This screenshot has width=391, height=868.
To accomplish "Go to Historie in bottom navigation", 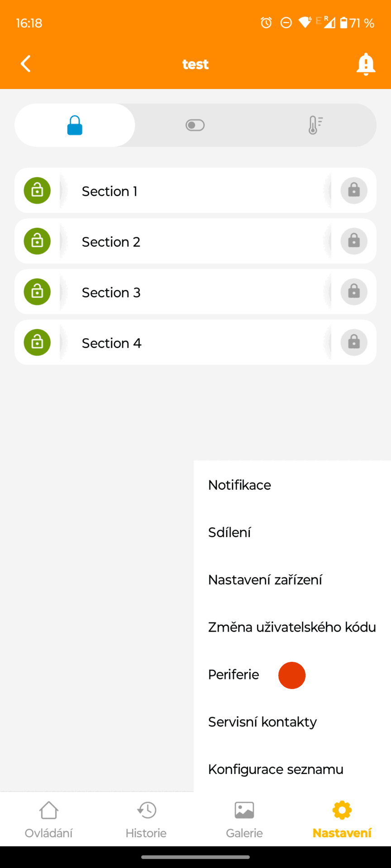I will pyautogui.click(x=146, y=819).
